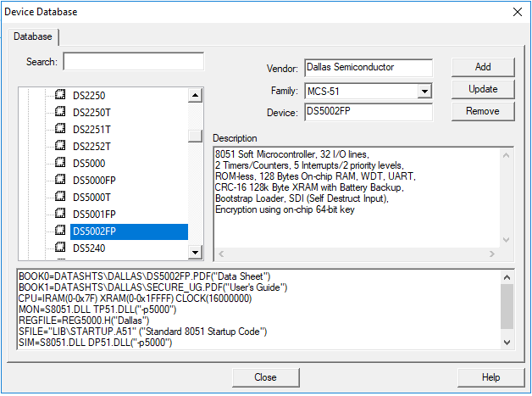This screenshot has height=396, width=532.
Task: Click the Add button
Action: click(x=483, y=67)
